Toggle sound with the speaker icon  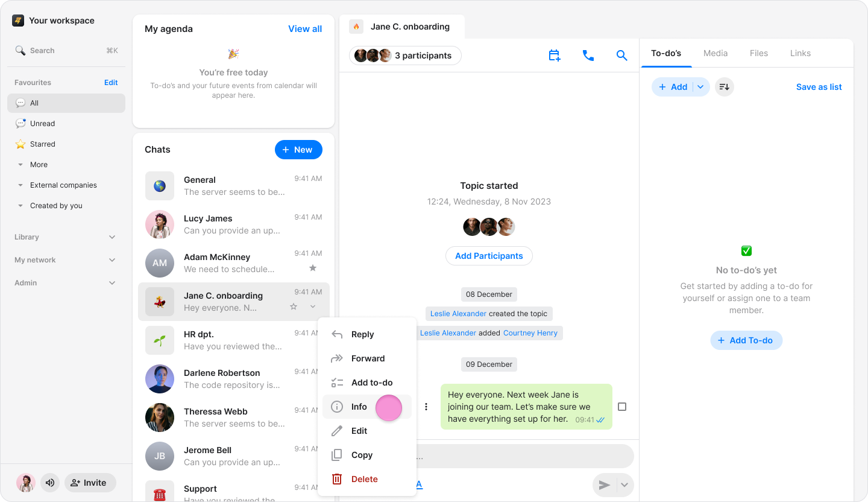pos(50,483)
